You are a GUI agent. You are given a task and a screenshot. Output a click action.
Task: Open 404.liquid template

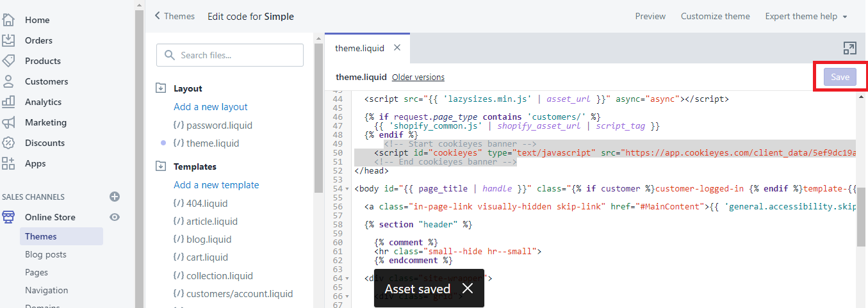[206, 203]
